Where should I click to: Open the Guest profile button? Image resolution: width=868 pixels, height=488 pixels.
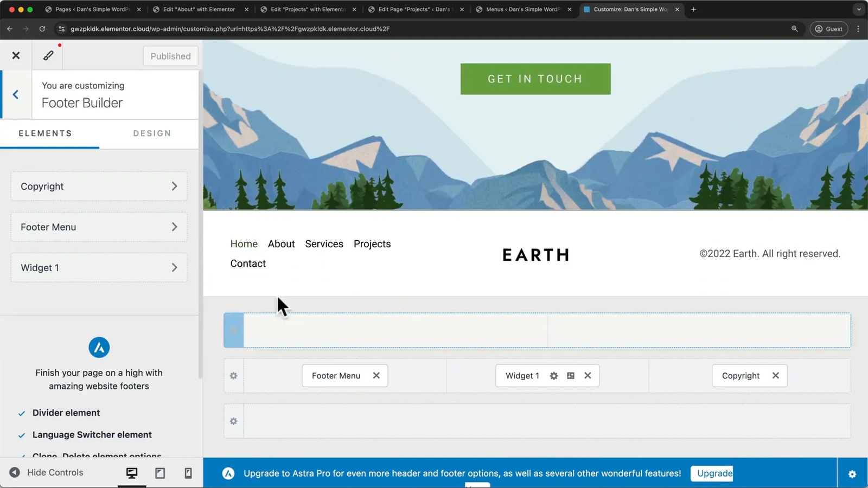tap(829, 29)
